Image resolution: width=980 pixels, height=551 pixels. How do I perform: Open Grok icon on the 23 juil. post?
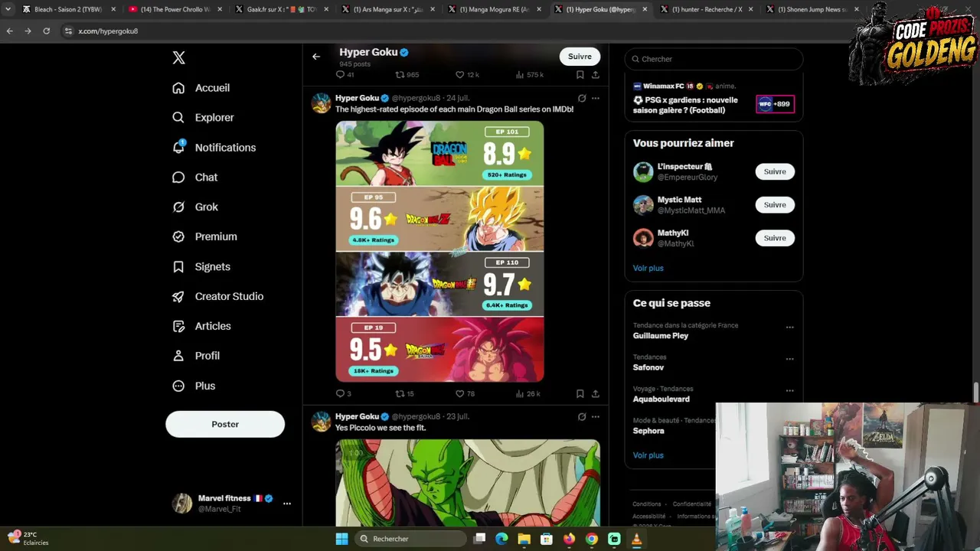[x=582, y=416]
